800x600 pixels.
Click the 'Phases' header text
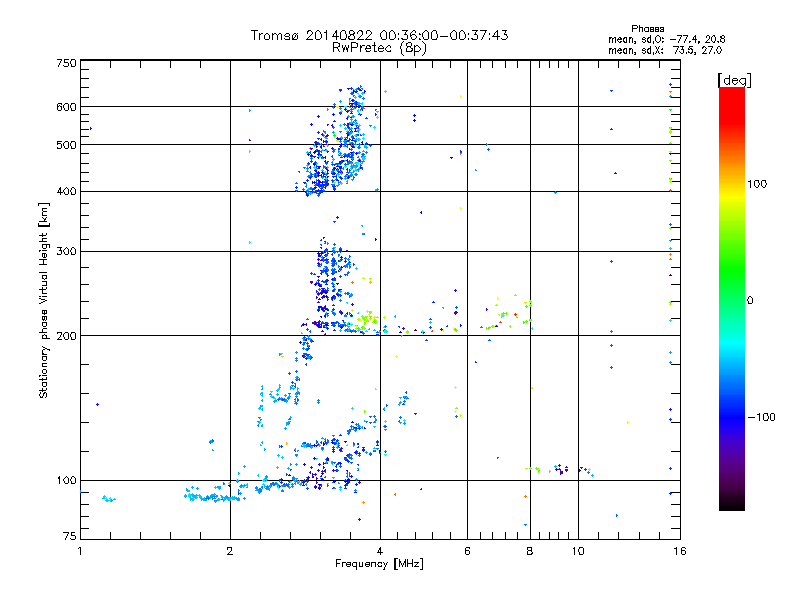click(647, 29)
